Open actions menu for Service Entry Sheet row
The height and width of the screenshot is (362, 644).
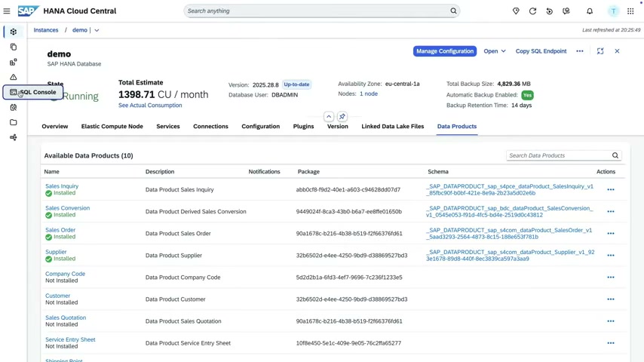click(611, 343)
